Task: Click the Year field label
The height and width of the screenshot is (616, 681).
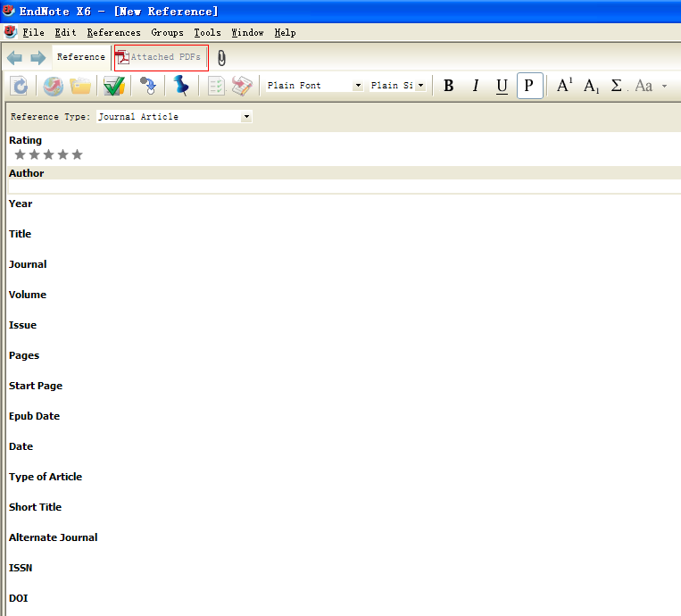Action: pyautogui.click(x=21, y=204)
